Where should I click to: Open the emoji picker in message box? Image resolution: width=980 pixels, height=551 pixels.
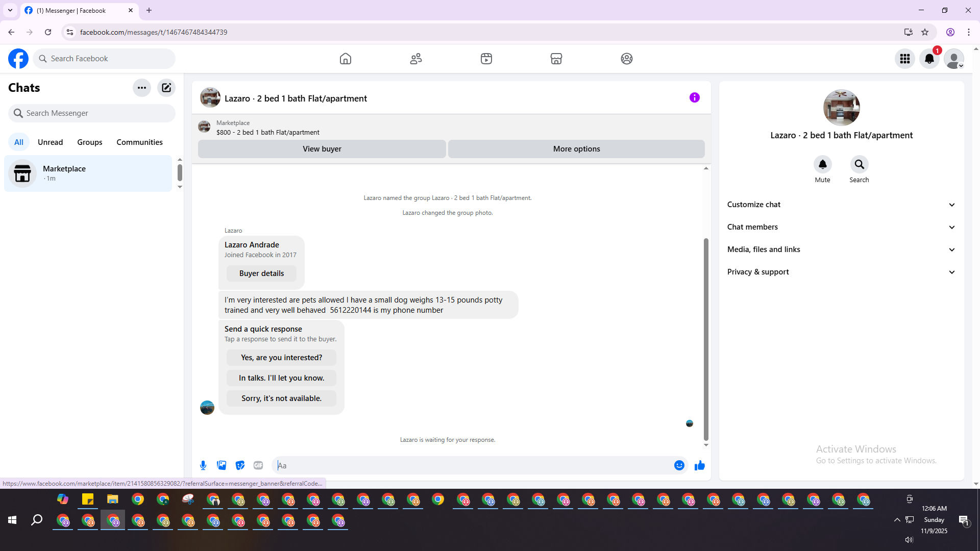(x=679, y=465)
